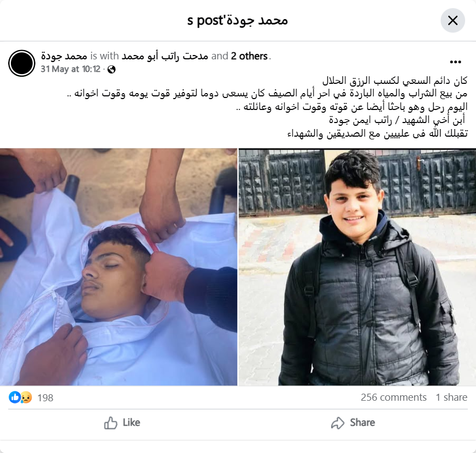Open the left photo in white sheet
This screenshot has height=453, width=476.
(119, 267)
